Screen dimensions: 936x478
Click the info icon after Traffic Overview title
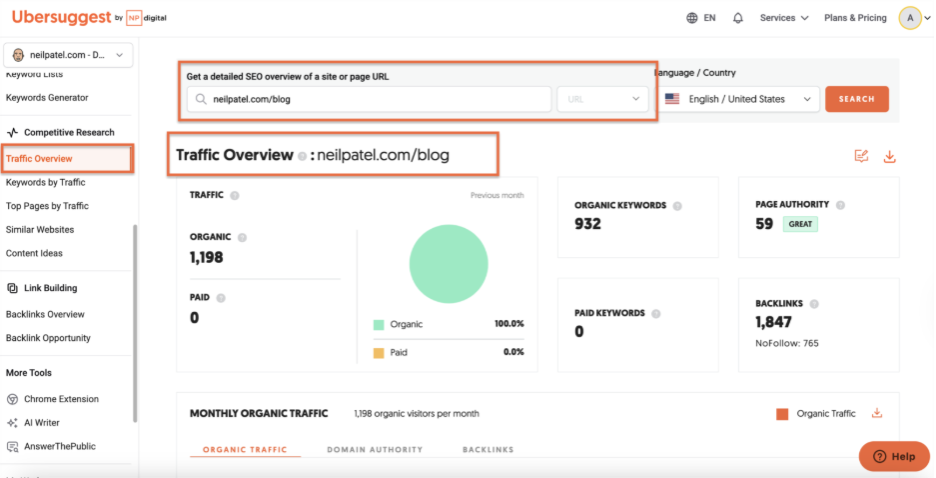click(x=302, y=156)
